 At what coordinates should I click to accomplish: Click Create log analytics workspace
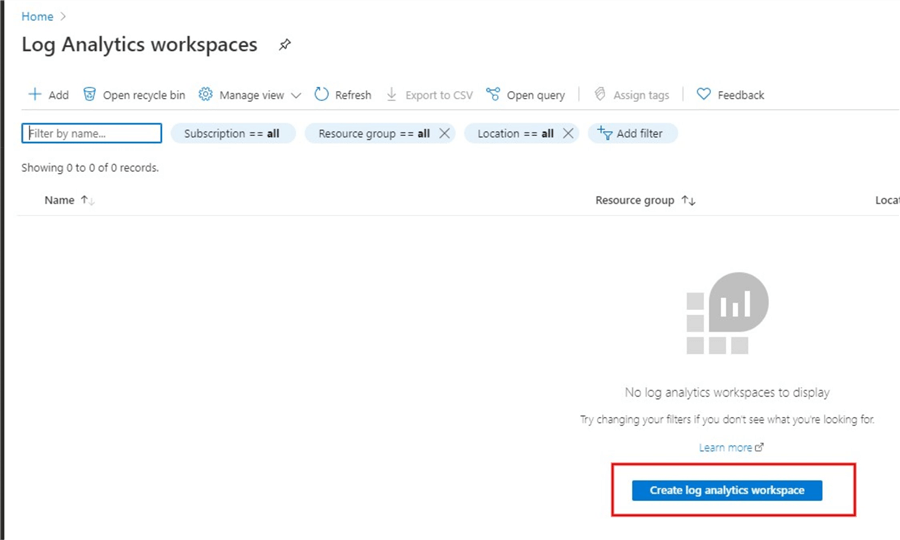pyautogui.click(x=727, y=490)
